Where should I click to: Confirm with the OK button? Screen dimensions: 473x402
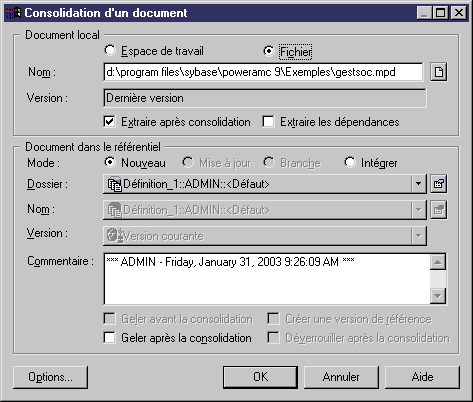pyautogui.click(x=260, y=377)
